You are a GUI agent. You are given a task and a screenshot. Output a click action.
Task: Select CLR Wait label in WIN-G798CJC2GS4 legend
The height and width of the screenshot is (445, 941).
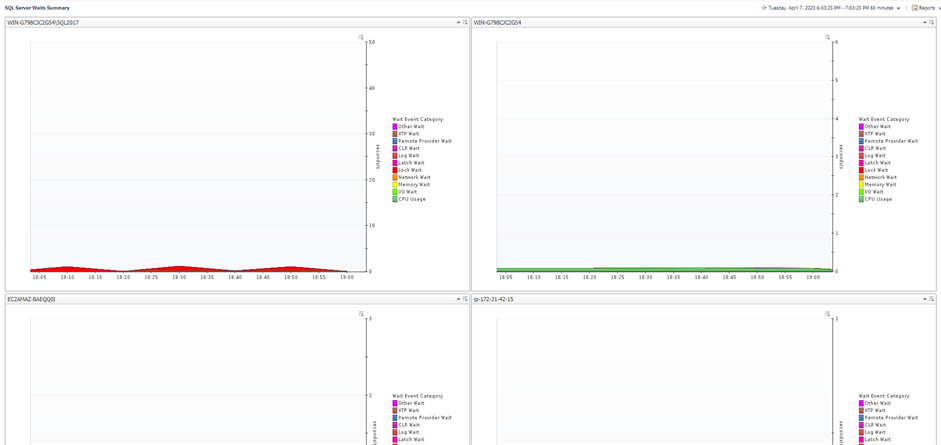(875, 148)
